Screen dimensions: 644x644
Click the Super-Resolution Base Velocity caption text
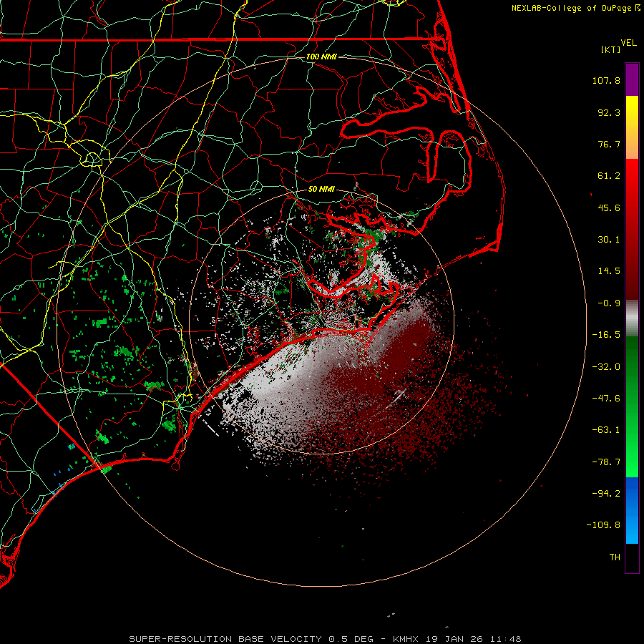coord(326,639)
